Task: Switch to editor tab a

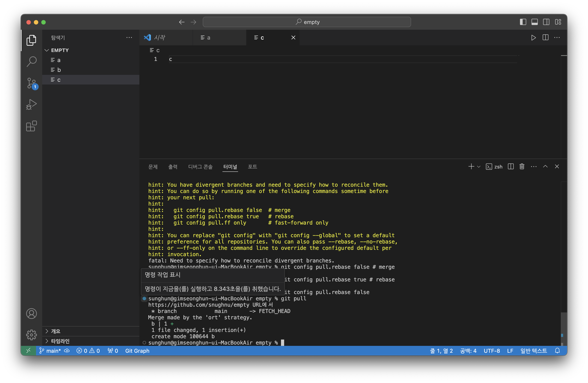Action: tap(208, 38)
